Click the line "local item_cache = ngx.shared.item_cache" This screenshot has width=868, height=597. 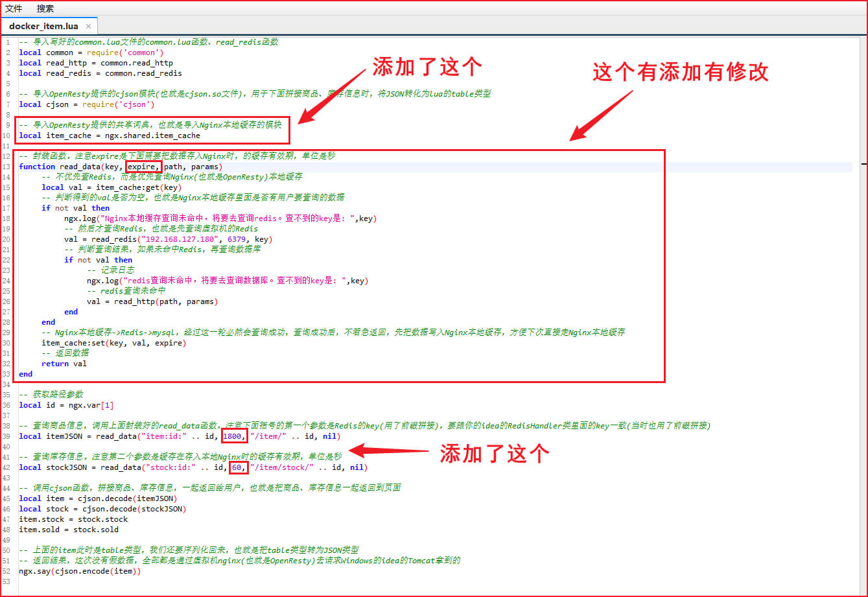point(110,135)
